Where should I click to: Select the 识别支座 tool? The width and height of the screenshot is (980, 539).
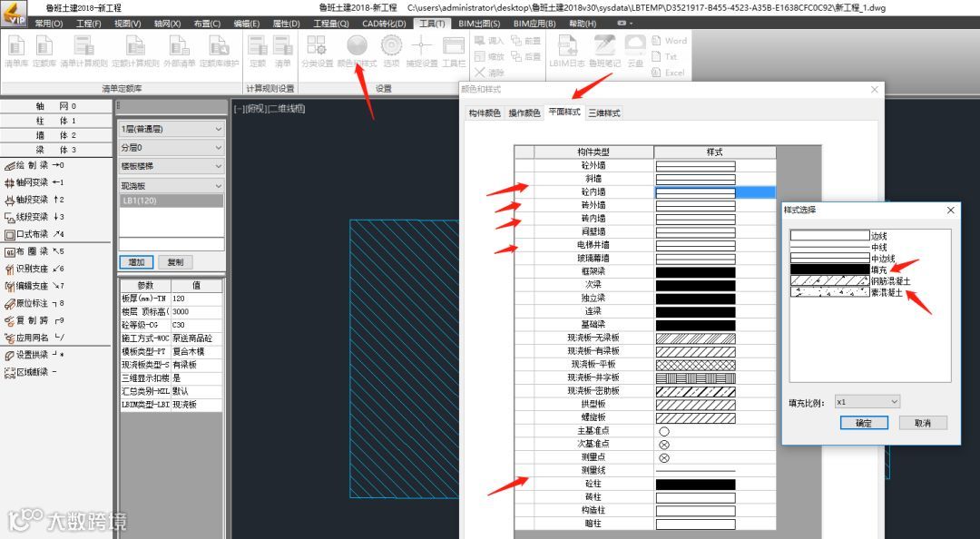pos(34,269)
